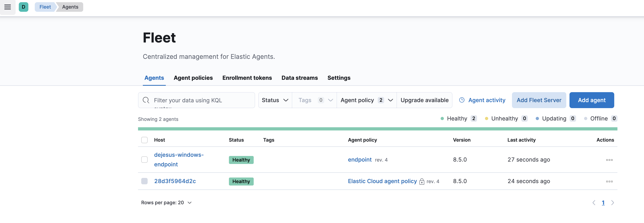Select all agents using the header checkbox

144,140
